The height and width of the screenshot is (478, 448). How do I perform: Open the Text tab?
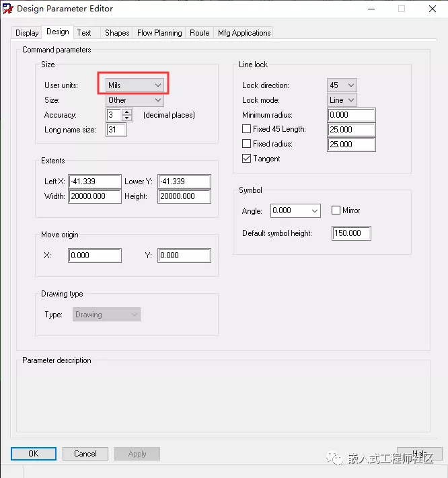(x=84, y=33)
